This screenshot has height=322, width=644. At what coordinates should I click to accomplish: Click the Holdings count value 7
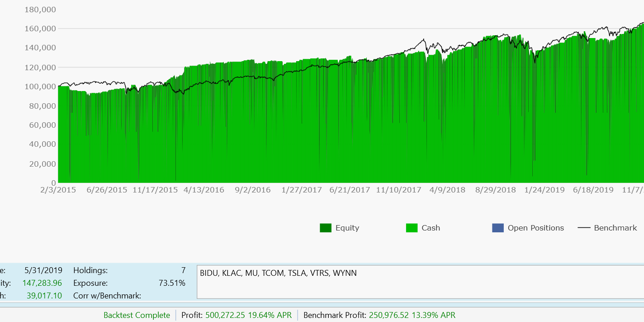tap(183, 270)
